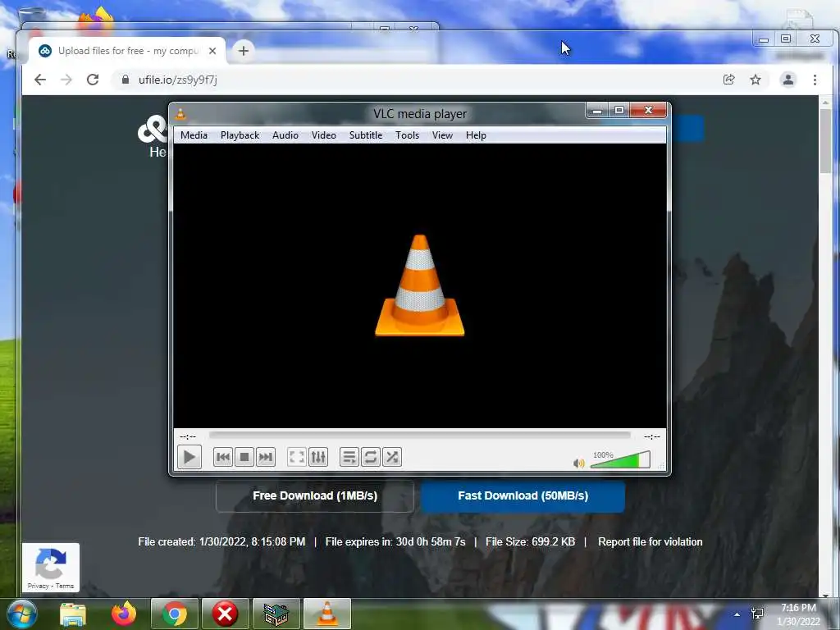Click VLC cone icon on taskbar
Image resolution: width=840 pixels, height=630 pixels.
tap(327, 614)
